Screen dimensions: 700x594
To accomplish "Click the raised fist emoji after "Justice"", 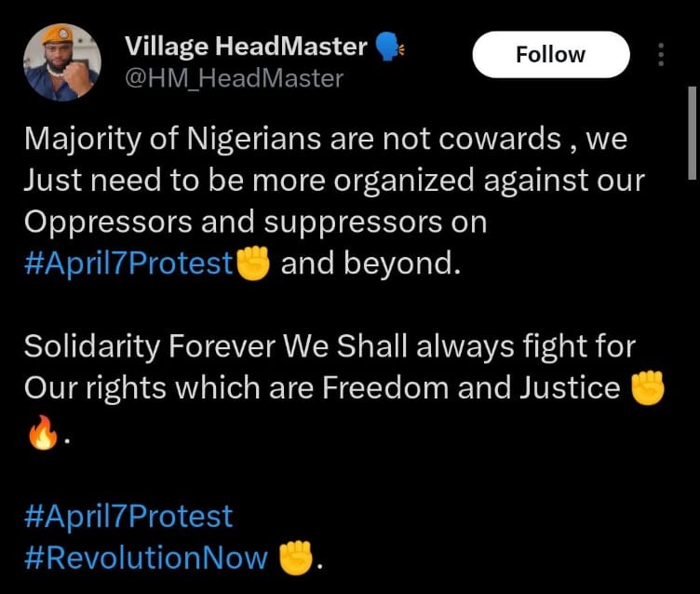I will click(648, 388).
